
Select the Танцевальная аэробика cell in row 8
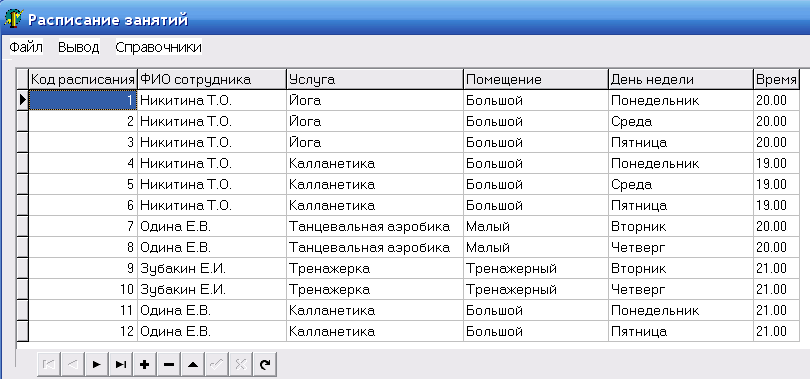coord(375,247)
